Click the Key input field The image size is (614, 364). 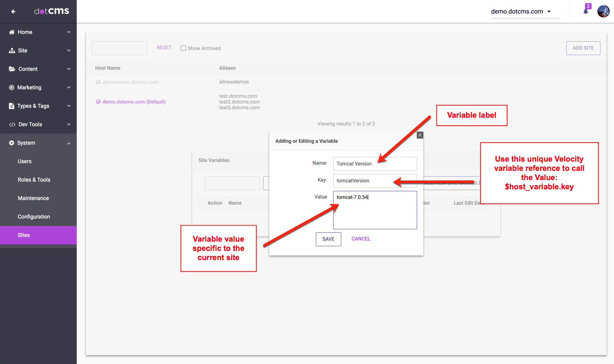click(x=374, y=180)
